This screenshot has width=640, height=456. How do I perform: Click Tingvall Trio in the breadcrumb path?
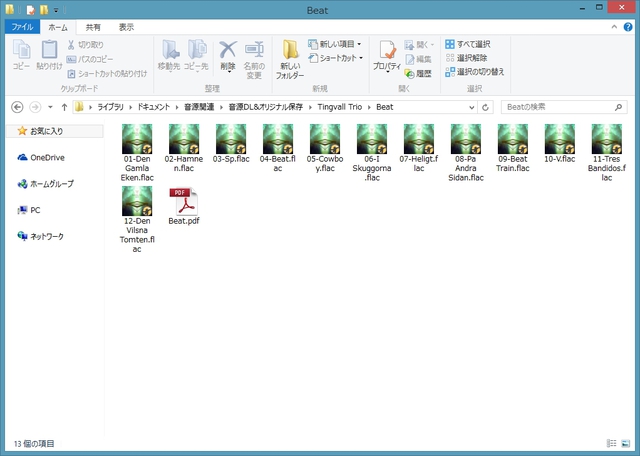click(341, 106)
